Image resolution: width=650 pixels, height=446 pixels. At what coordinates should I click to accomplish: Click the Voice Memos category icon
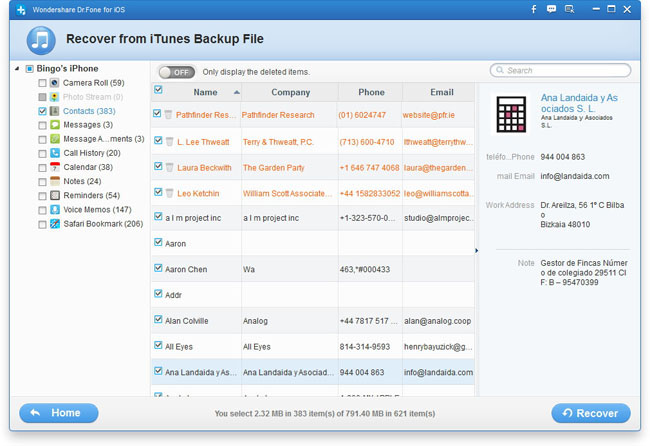tap(55, 210)
